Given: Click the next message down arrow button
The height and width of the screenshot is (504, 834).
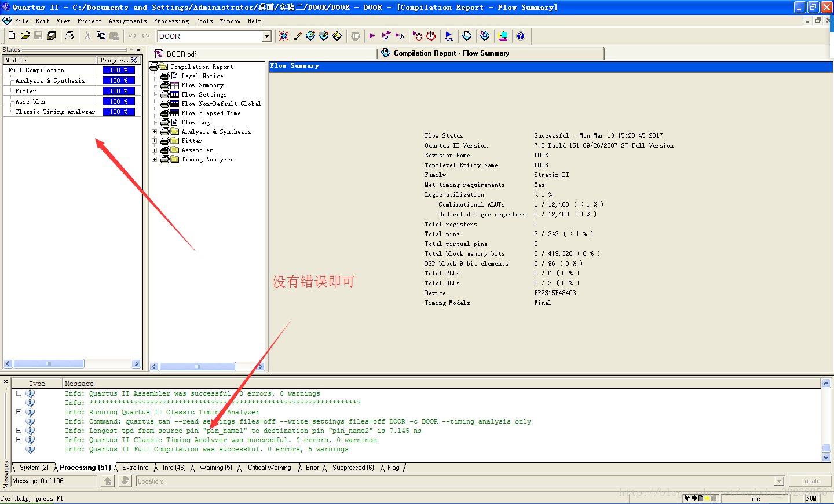Looking at the screenshot, I should pos(125,481).
